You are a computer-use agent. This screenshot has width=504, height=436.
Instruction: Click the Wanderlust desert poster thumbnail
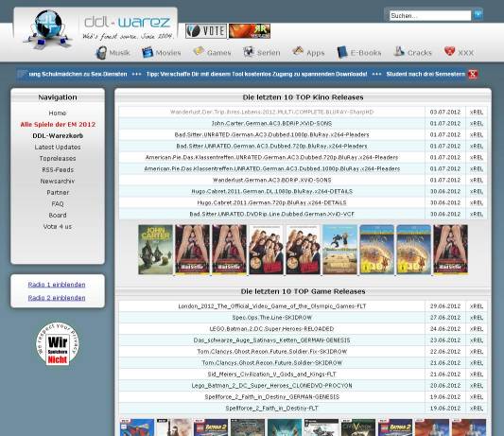[x=339, y=250]
